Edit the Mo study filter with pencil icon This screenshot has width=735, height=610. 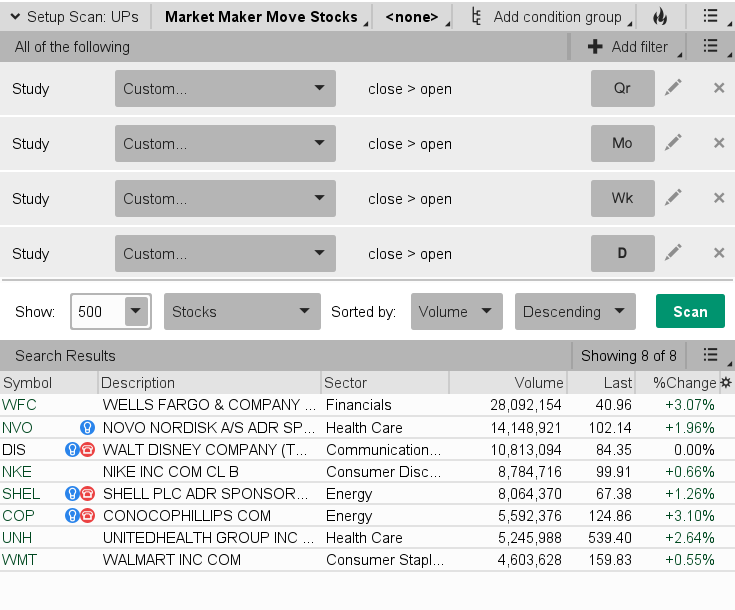click(673, 143)
